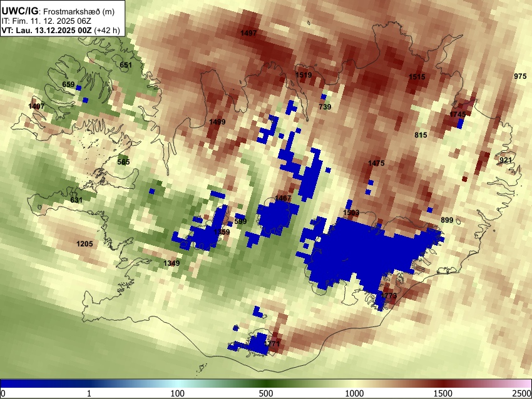Click the IT: Fim. 11. 12. 2025 06Z line
The image size is (532, 399).
(46, 21)
